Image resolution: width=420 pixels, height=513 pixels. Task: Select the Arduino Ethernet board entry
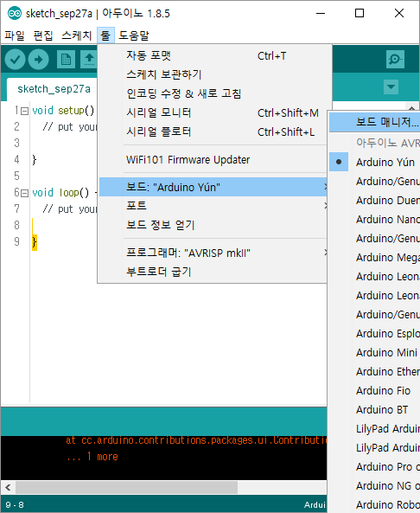click(x=374, y=372)
